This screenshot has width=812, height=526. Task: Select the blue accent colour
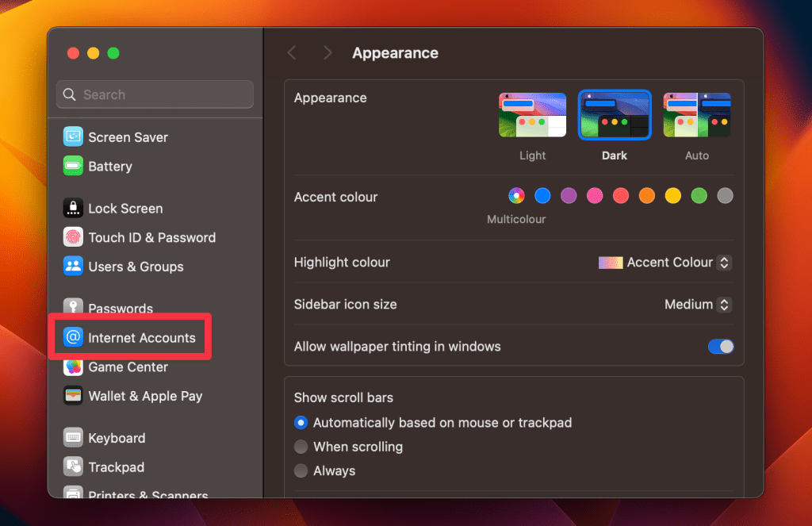(542, 195)
